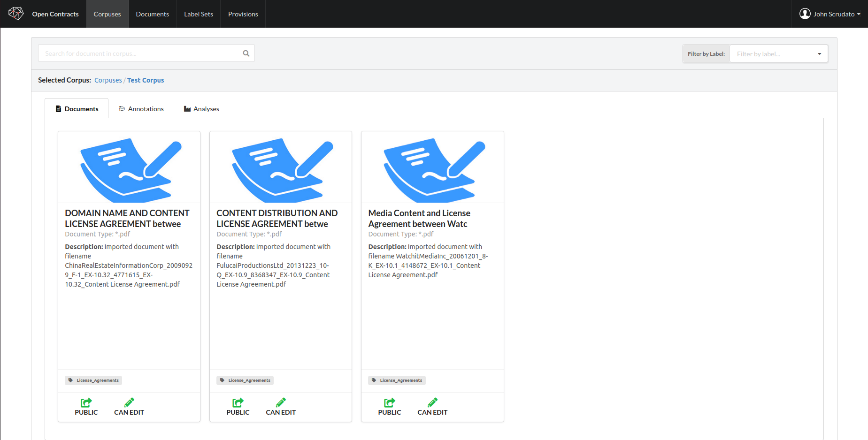Click the Analyses tab chart icon
Image resolution: width=868 pixels, height=440 pixels.
187,109
